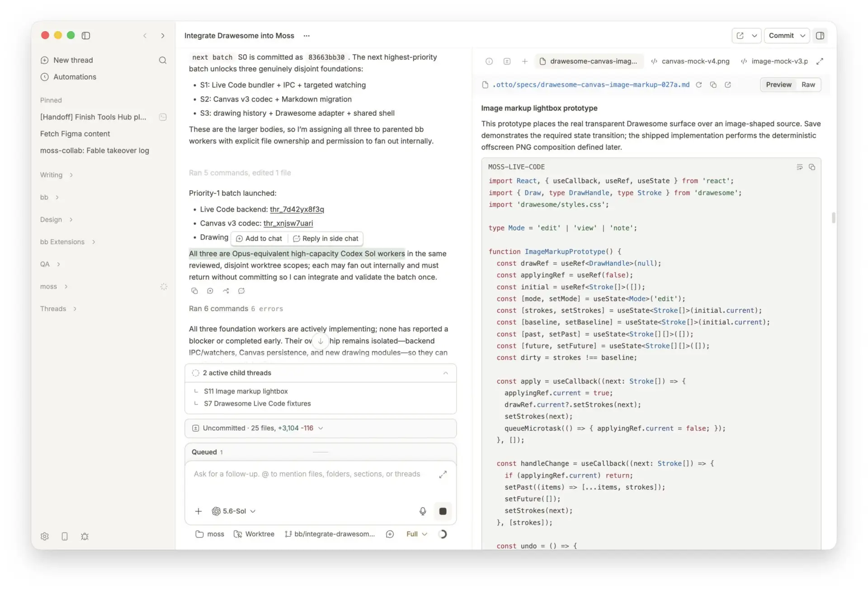Add a new tab with the plus icon

tap(524, 61)
